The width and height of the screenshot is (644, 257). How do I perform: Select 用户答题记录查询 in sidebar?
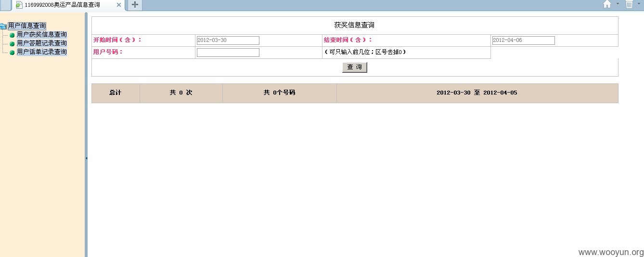click(42, 43)
